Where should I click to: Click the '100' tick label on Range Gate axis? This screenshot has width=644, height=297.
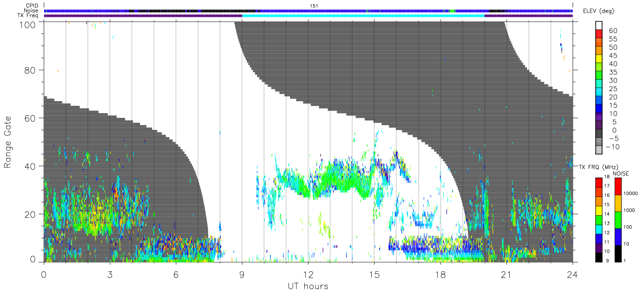(x=27, y=24)
